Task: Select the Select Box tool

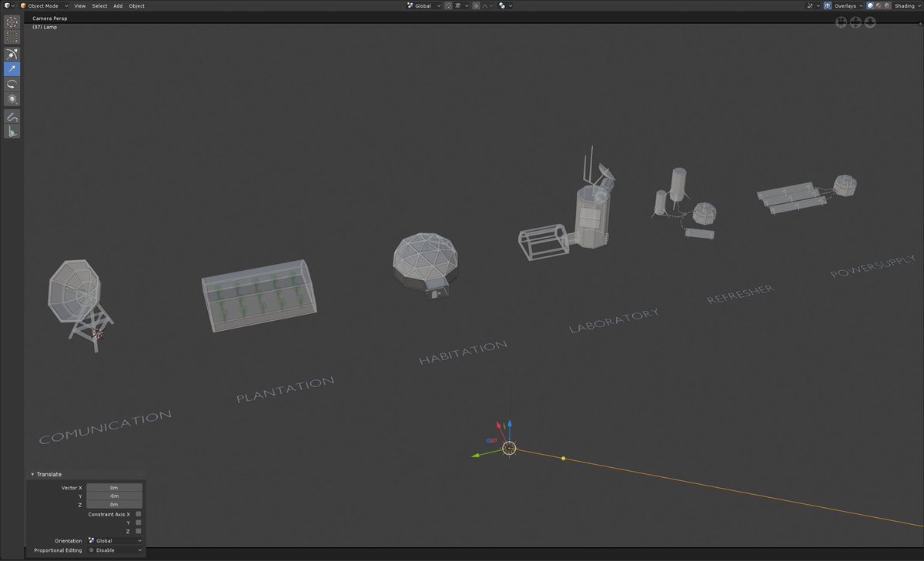Action: (12, 37)
